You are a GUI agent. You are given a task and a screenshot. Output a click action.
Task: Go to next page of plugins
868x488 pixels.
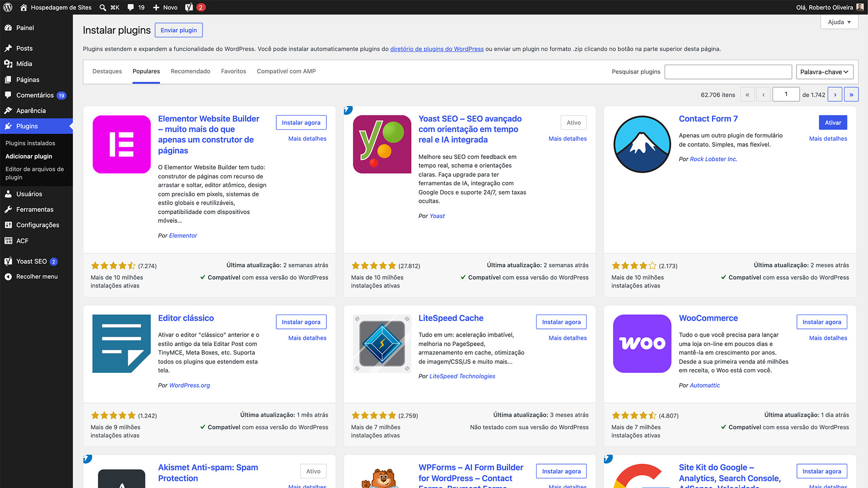pyautogui.click(x=835, y=94)
